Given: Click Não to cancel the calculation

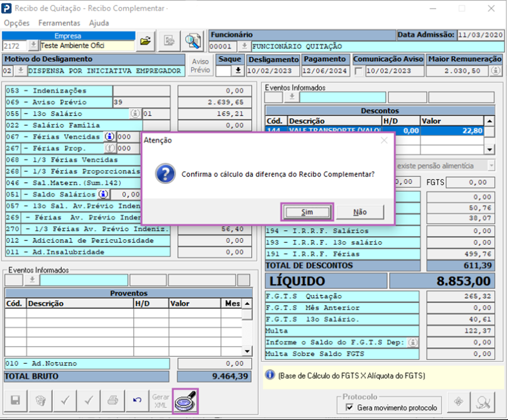Looking at the screenshot, I should 359,212.
